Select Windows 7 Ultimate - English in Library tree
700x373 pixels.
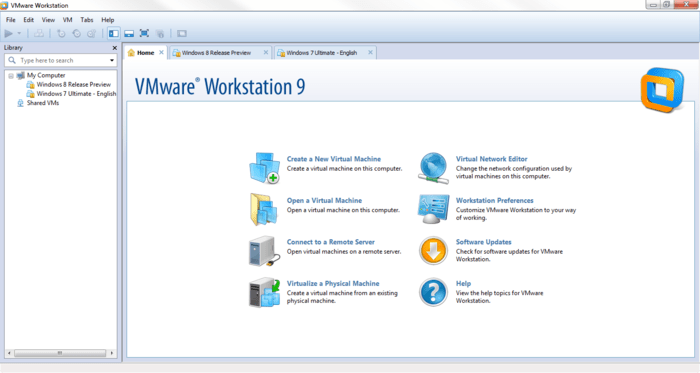(x=76, y=94)
